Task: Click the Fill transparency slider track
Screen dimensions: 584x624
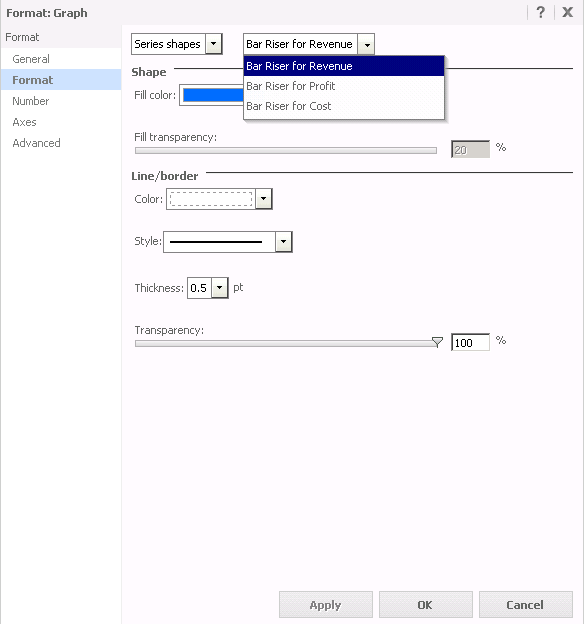Action: (286, 150)
